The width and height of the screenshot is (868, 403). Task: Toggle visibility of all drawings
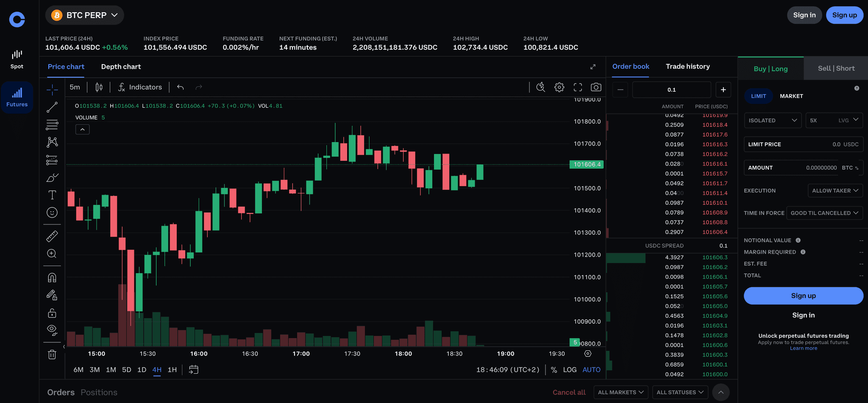(x=52, y=330)
